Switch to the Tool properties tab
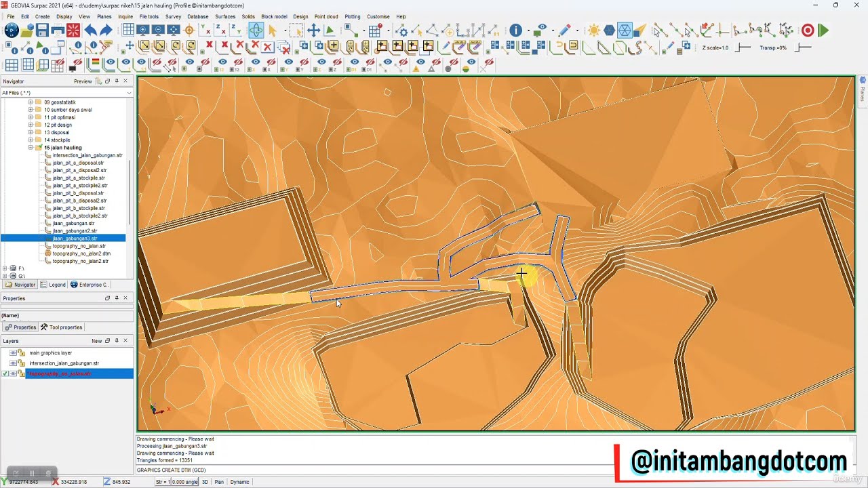The image size is (868, 488). tap(61, 327)
